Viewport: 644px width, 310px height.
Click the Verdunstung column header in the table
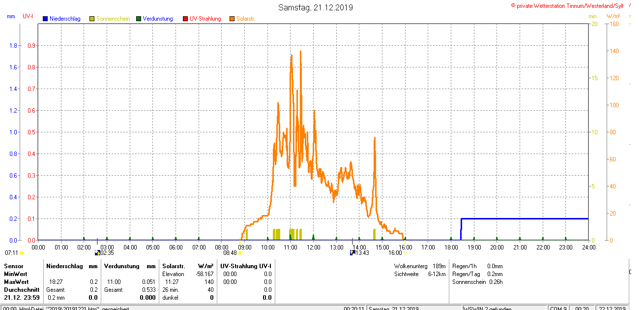(122, 266)
